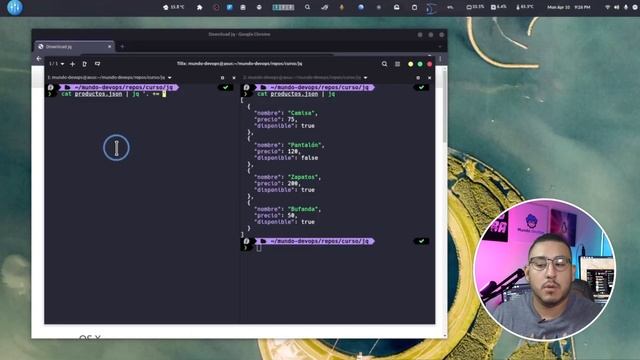Image resolution: width=640 pixels, height=360 pixels.
Task: Split the terminal downward
Action: [x=97, y=64]
